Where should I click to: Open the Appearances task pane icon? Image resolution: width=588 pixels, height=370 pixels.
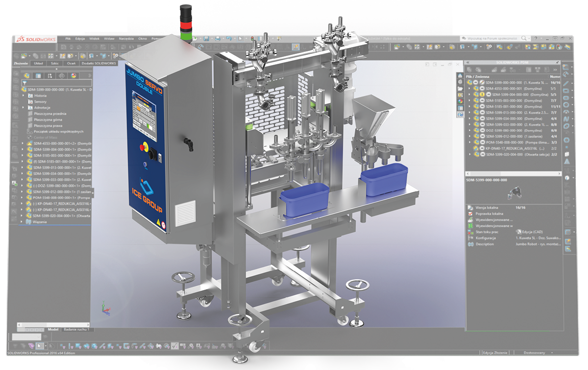[x=460, y=101]
